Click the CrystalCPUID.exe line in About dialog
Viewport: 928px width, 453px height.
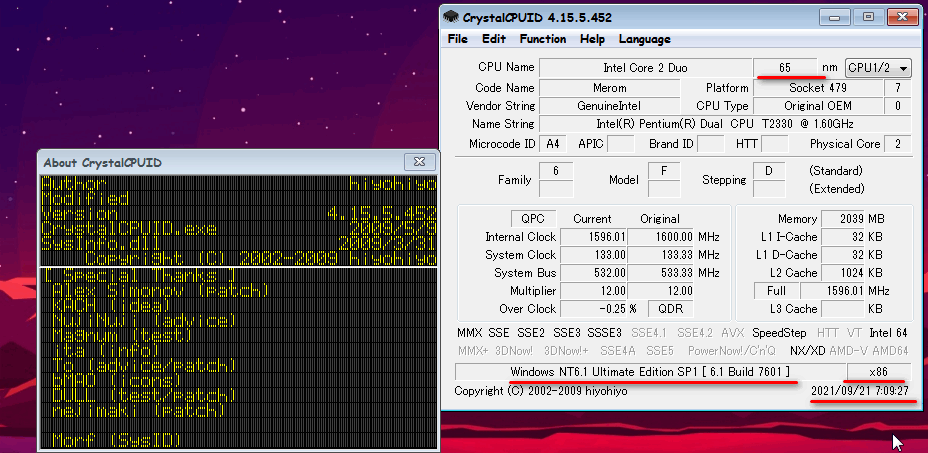point(239,229)
